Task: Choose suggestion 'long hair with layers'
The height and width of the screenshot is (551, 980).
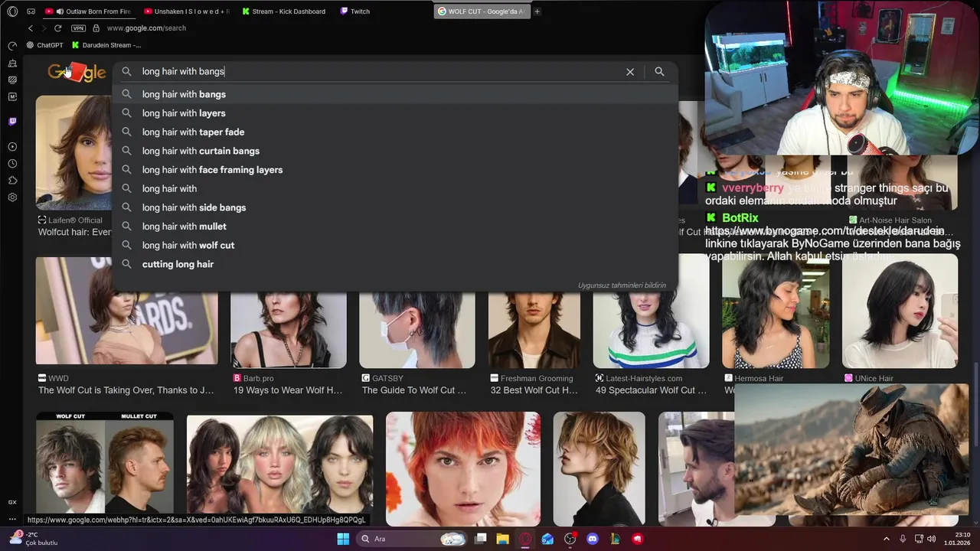Action: pyautogui.click(x=395, y=113)
